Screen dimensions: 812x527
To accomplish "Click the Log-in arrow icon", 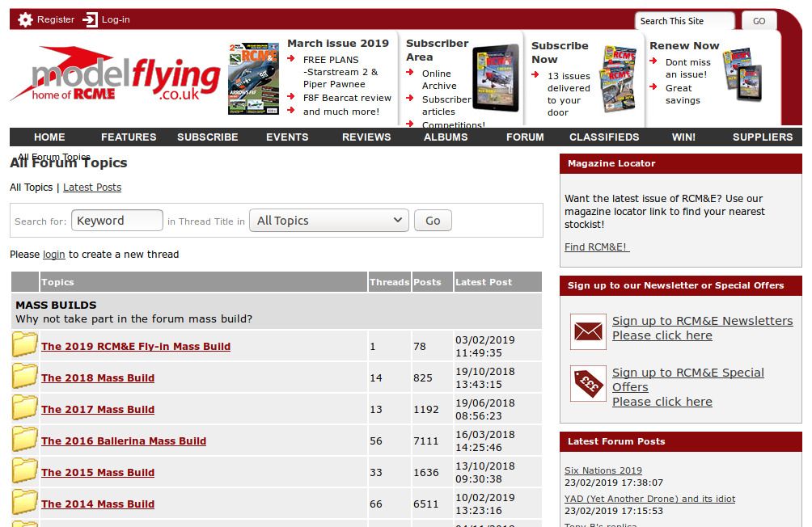I will tap(90, 19).
